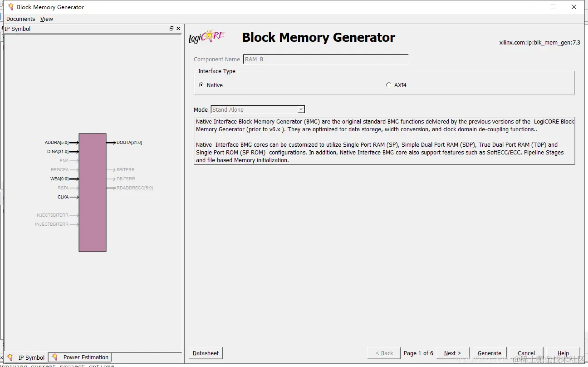Click the ENA port label
This screenshot has width=588, height=367.
point(64,161)
